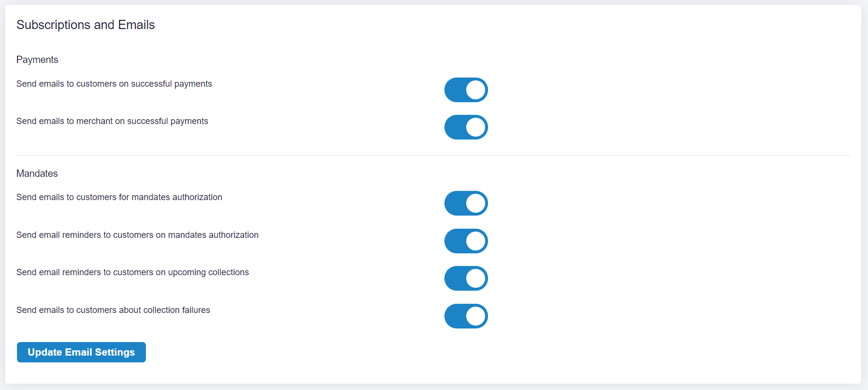Toggle customer emails for mandates authorization
Viewport: 868px width, 390px height.
[466, 203]
